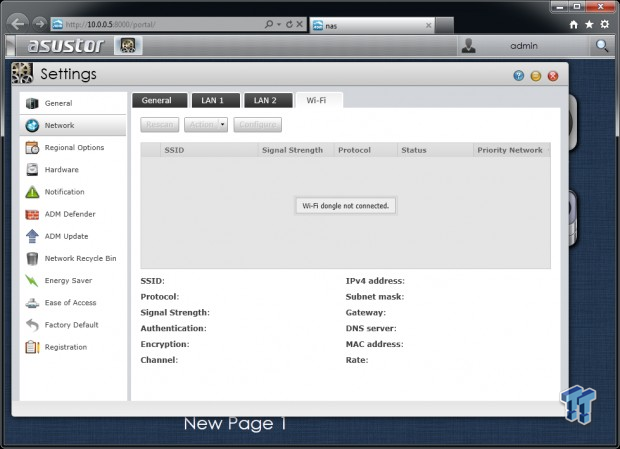Click the IPv4 address label
620x449 pixels.
tap(375, 281)
